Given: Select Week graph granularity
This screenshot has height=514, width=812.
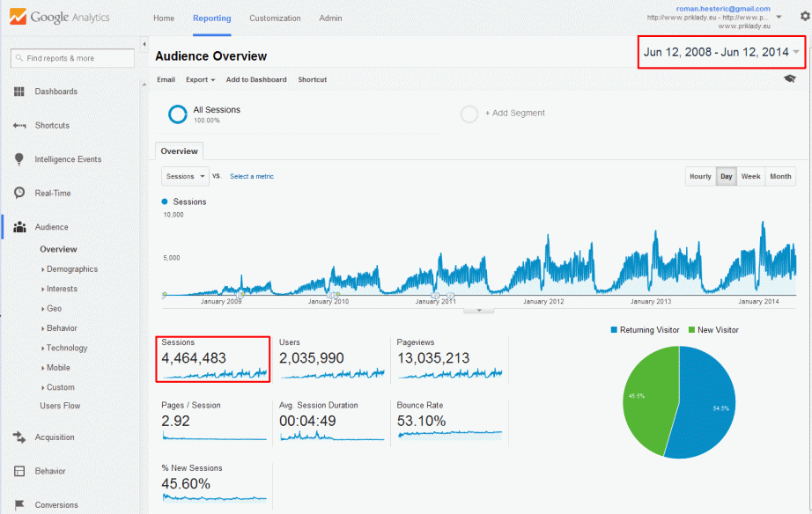Looking at the screenshot, I should (750, 177).
